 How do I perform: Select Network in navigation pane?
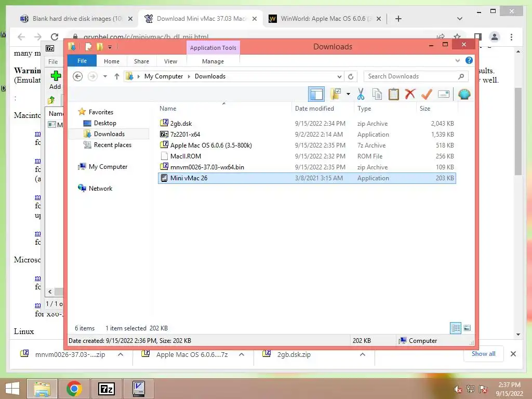[x=100, y=188]
